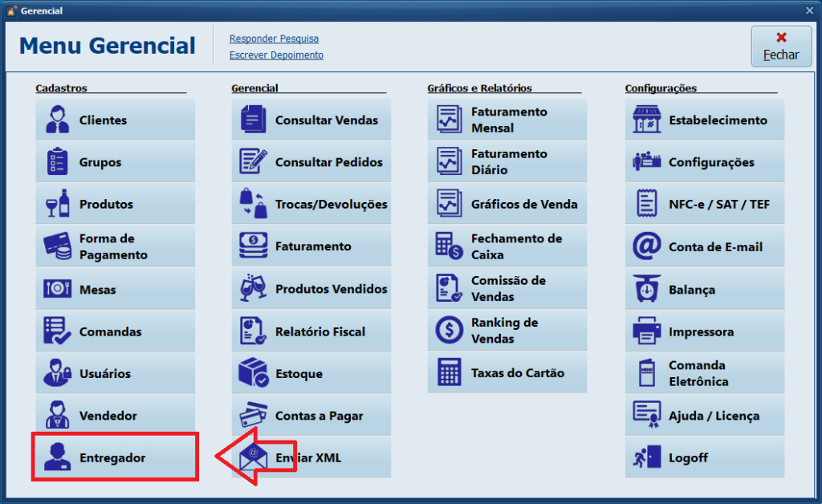Open the Escrever Depoimento link
Image resolution: width=822 pixels, height=504 pixels.
pyautogui.click(x=276, y=55)
